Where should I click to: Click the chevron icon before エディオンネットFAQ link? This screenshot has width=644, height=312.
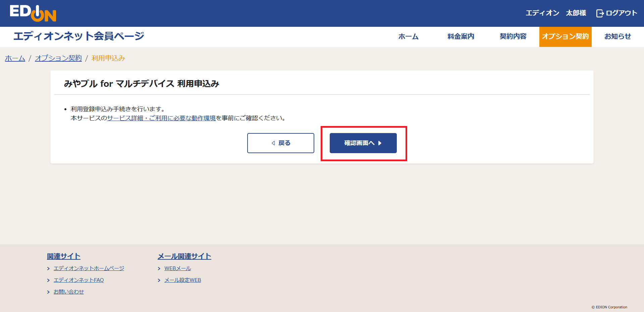[x=49, y=280]
